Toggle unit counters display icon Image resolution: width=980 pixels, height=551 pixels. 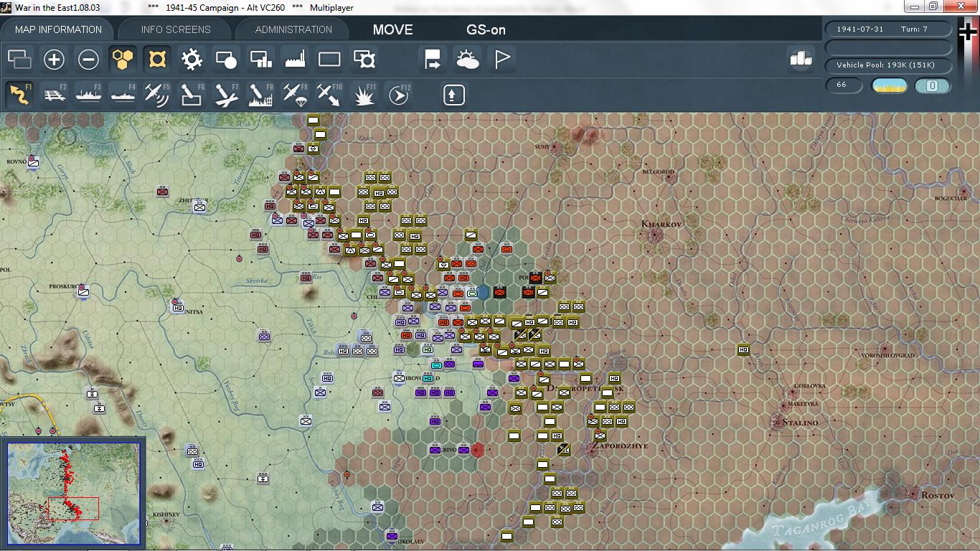click(x=19, y=60)
